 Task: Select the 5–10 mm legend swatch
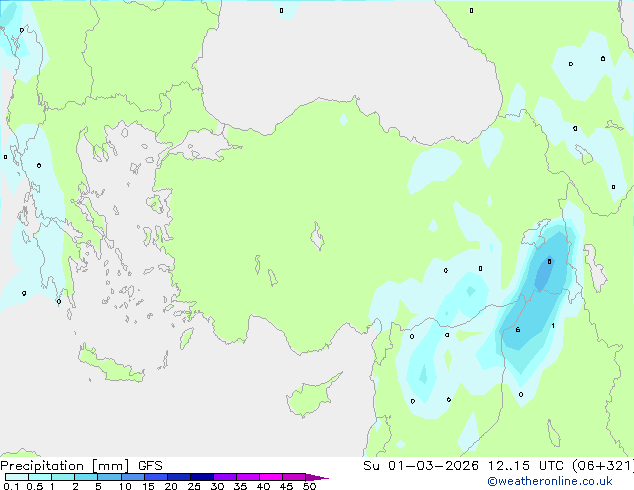(109, 477)
